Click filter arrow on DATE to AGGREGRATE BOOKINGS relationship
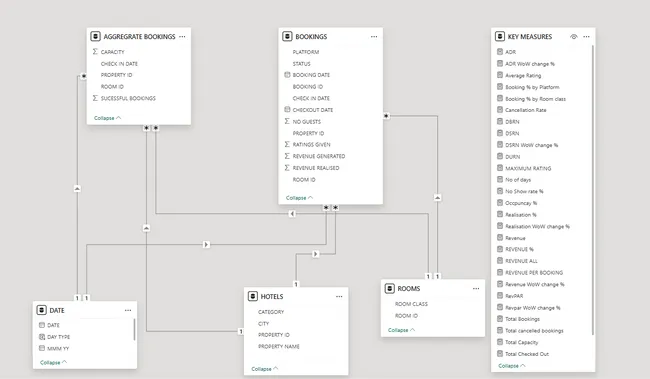650x379 pixels. [77, 189]
